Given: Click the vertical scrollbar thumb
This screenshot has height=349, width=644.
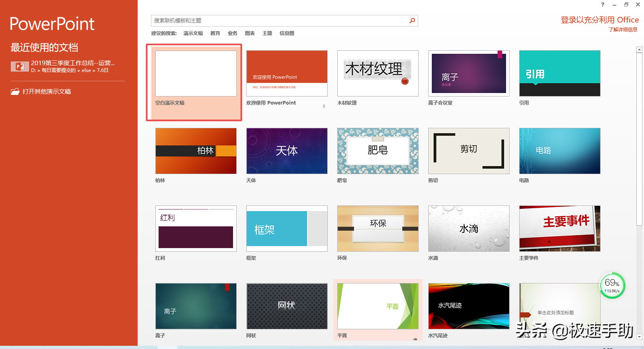Looking at the screenshot, I should click(639, 139).
